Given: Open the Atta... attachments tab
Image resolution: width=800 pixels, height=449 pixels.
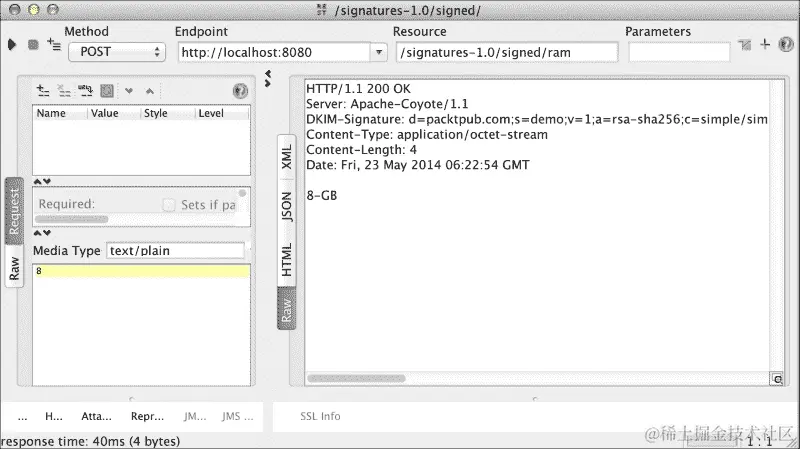Looking at the screenshot, I should point(96,416).
